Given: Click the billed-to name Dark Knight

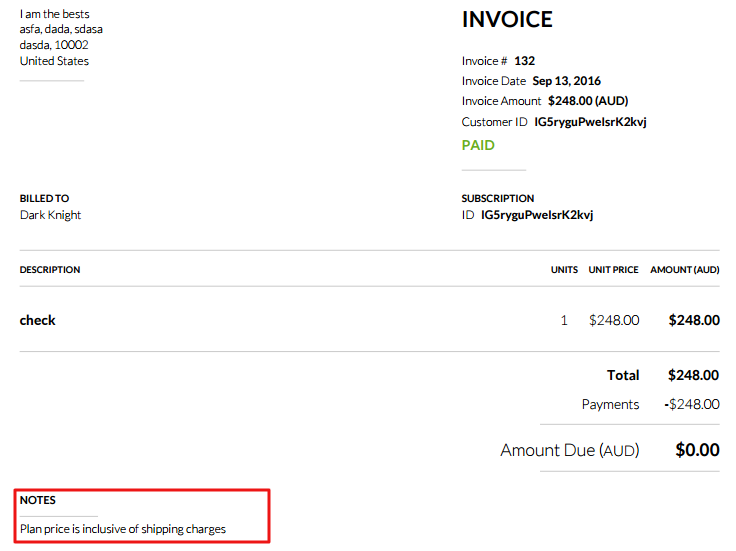Looking at the screenshot, I should 50,215.
